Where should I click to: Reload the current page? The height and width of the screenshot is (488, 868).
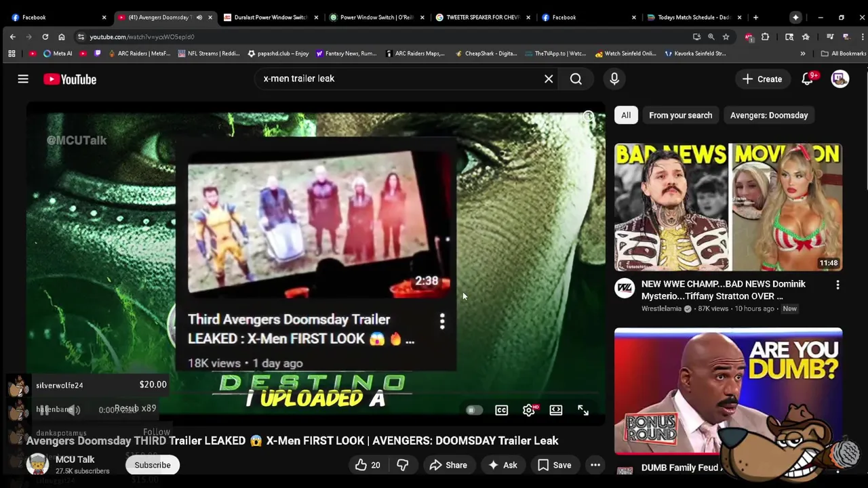coord(45,37)
